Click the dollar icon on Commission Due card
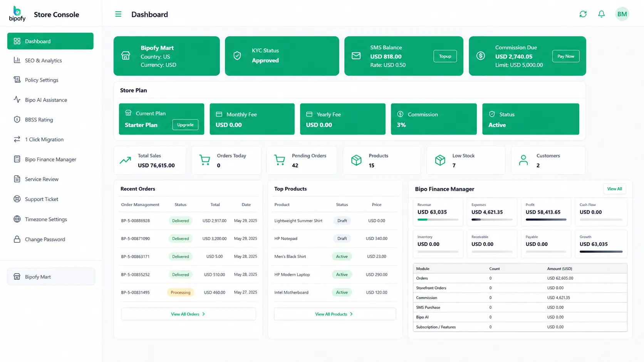Screen dimensions: 644x362 480,56
